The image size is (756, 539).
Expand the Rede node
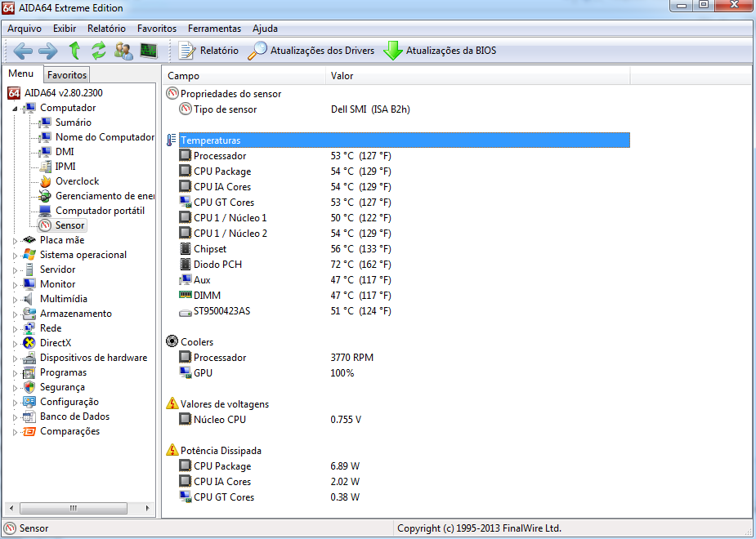pos(15,329)
